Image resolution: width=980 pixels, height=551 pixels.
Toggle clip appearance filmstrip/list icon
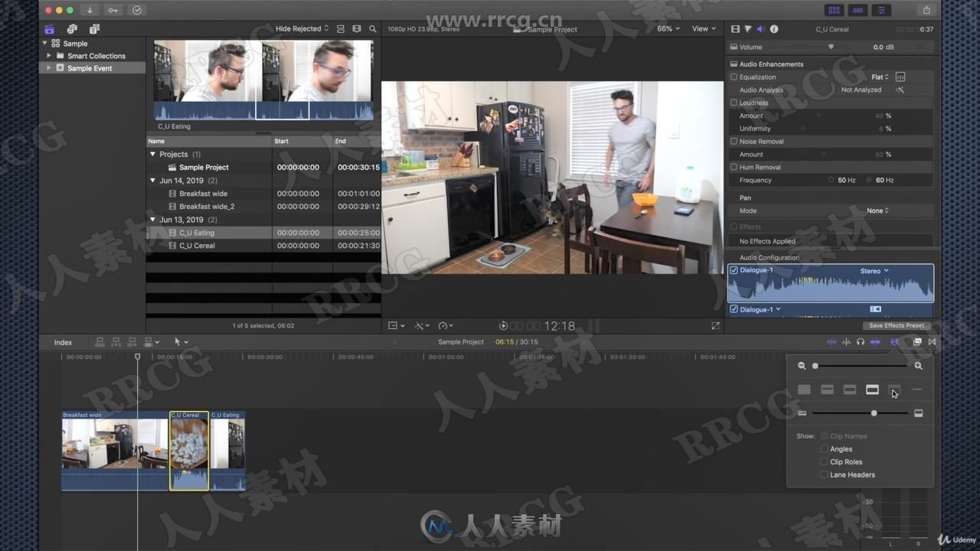pos(341,29)
